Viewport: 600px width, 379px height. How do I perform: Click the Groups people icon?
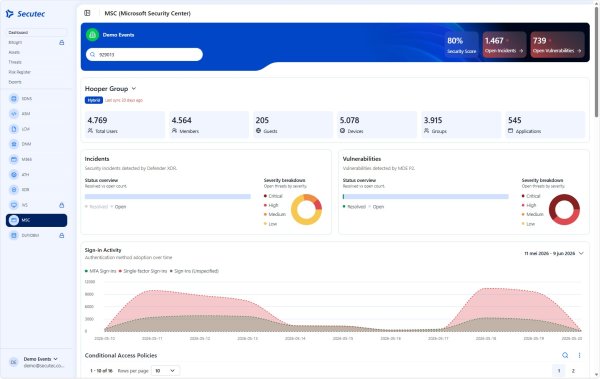coord(426,131)
